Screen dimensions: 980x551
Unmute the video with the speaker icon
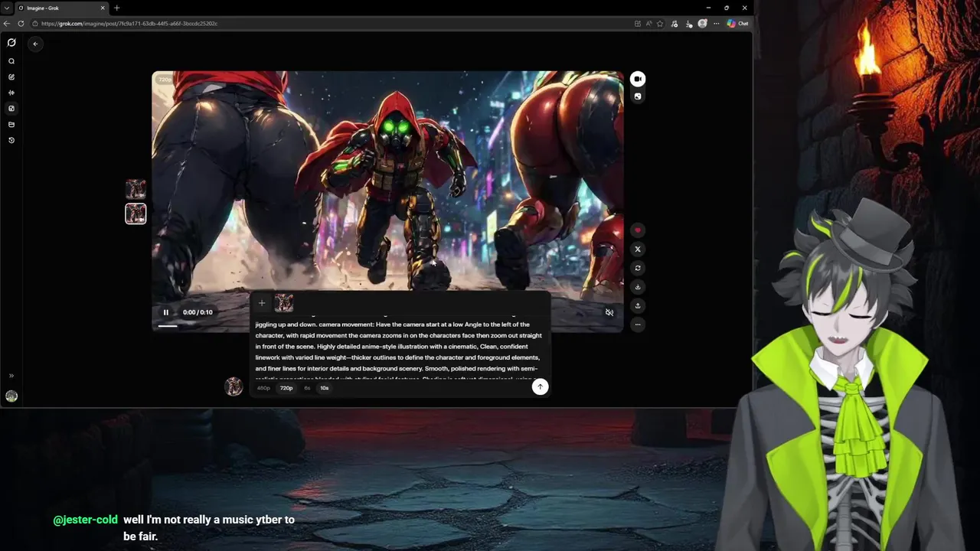(609, 312)
